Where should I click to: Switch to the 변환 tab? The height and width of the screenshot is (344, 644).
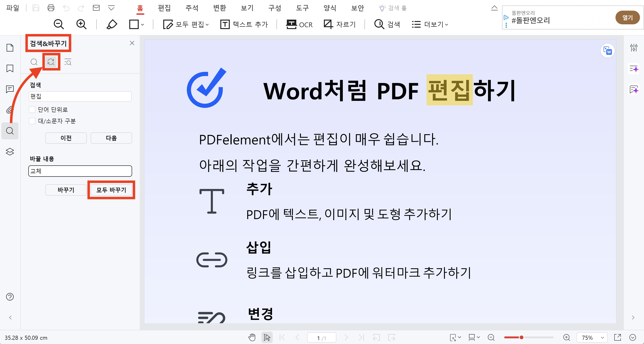click(x=219, y=8)
